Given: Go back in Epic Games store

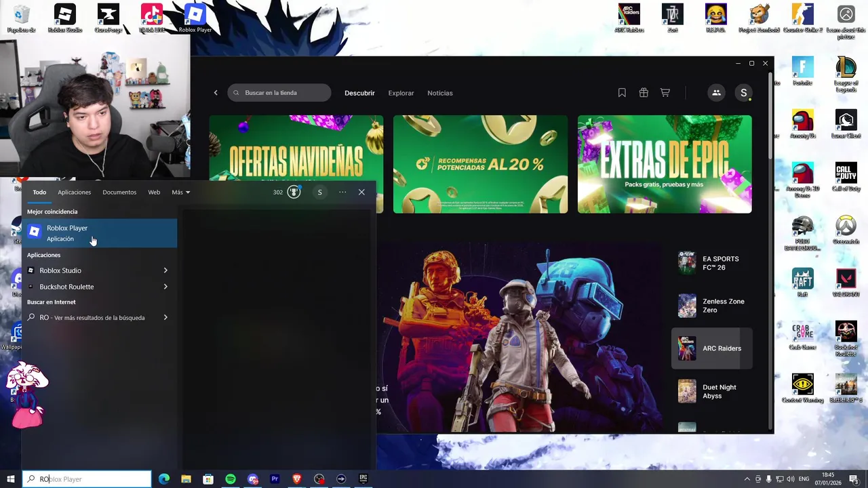Looking at the screenshot, I should tap(216, 93).
